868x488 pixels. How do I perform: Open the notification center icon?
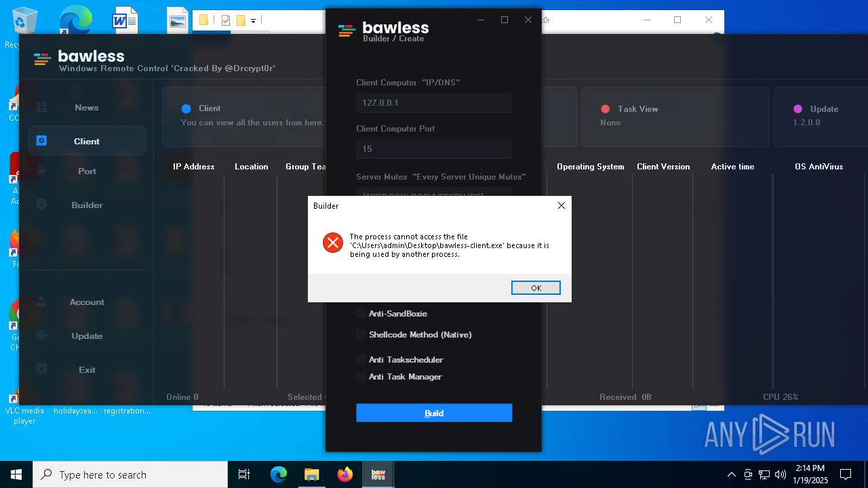(846, 474)
